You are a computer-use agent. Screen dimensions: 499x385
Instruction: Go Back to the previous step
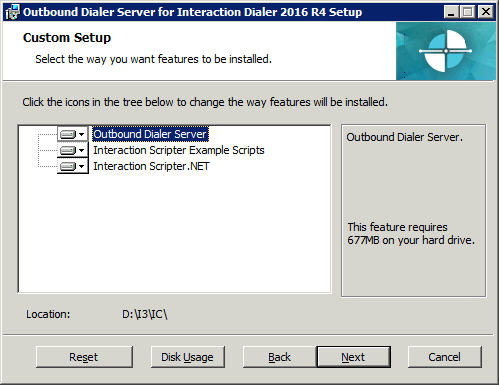click(x=280, y=357)
